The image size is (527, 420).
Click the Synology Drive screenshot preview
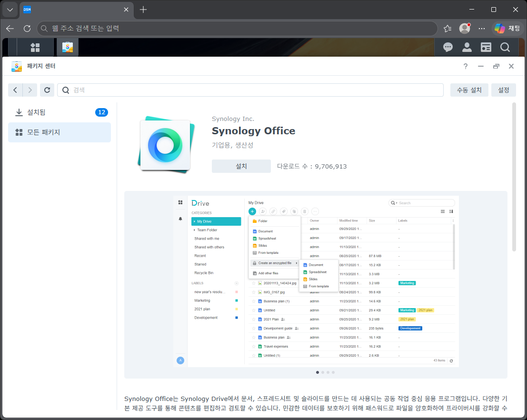[316, 281]
